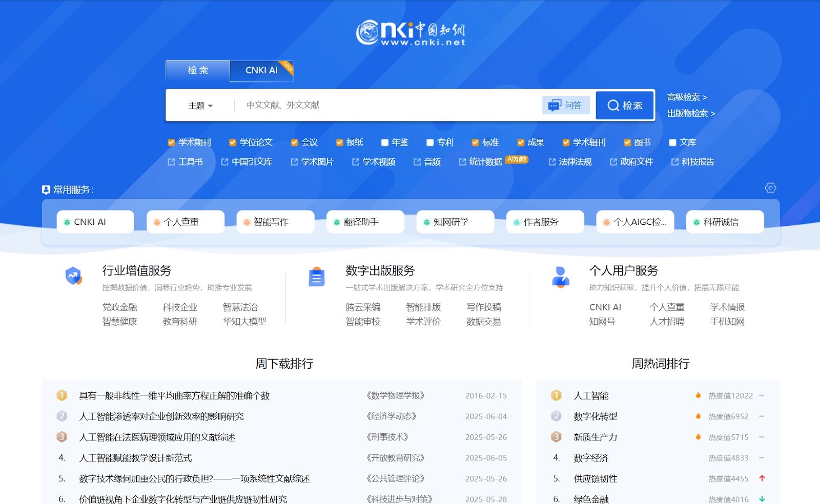This screenshot has height=504, width=820.
Task: Open the 个人AIGC检 service card
Action: 635,222
